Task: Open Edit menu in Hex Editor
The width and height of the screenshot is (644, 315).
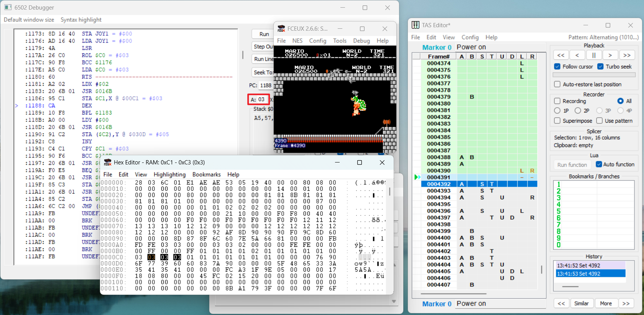Action: (123, 174)
